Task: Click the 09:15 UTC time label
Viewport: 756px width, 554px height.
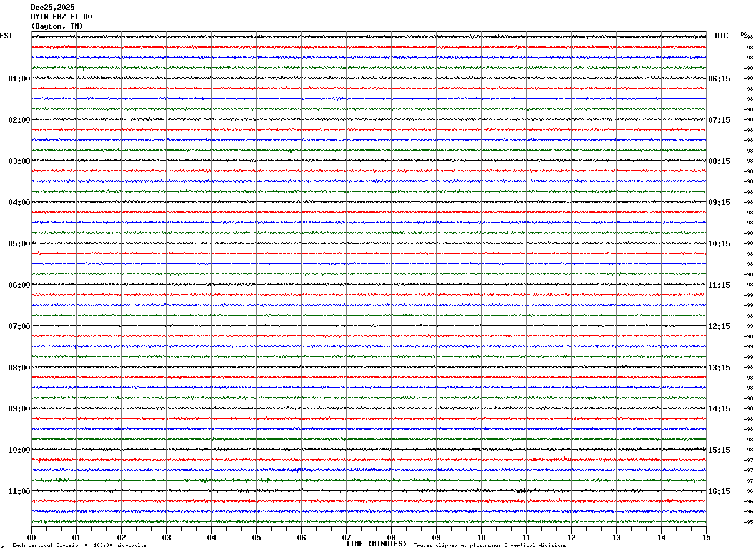Action: click(719, 203)
